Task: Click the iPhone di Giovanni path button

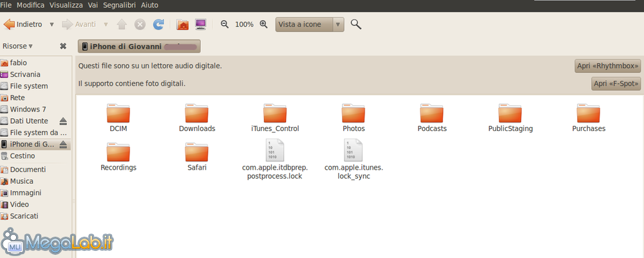Action: pyautogui.click(x=139, y=46)
